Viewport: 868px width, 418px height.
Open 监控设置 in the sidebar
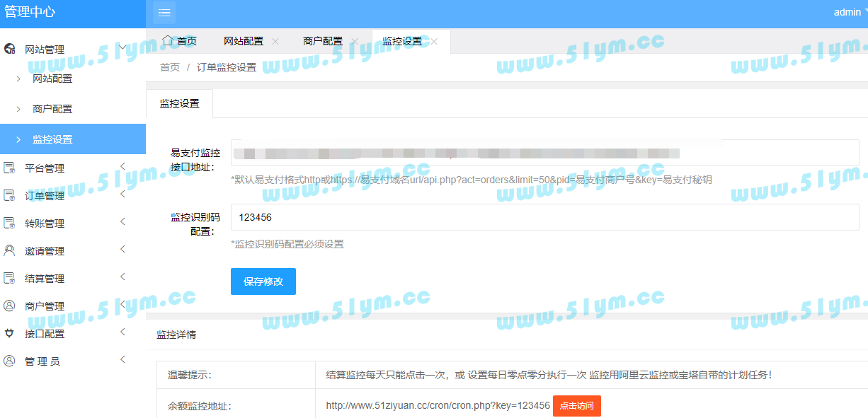(73, 139)
